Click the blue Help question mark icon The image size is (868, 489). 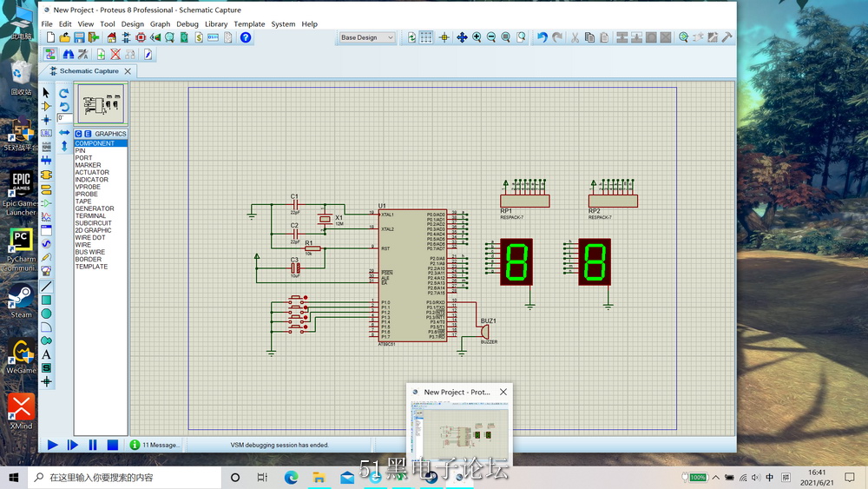(x=246, y=37)
